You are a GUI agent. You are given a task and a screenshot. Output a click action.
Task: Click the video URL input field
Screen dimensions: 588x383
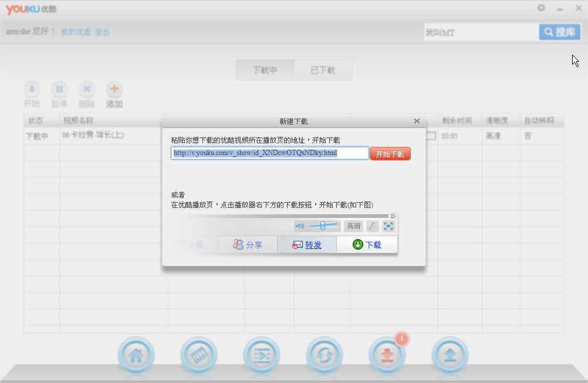[269, 153]
